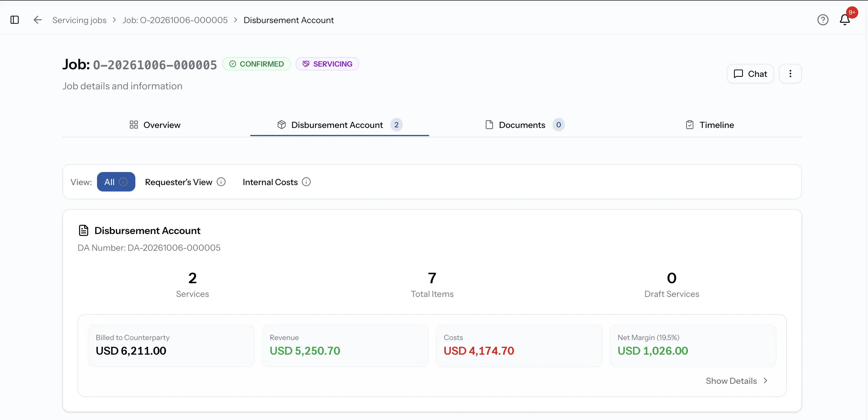Select the Disbursement Account tab

(x=339, y=125)
